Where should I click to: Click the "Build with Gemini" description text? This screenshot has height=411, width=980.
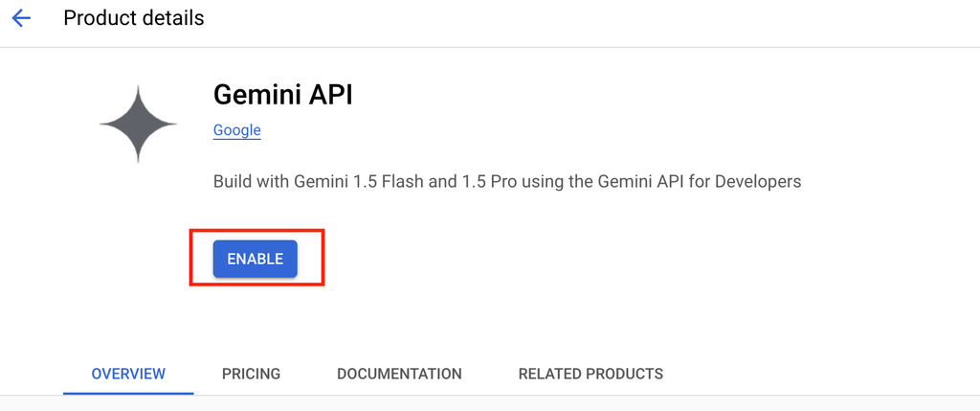click(x=278, y=181)
